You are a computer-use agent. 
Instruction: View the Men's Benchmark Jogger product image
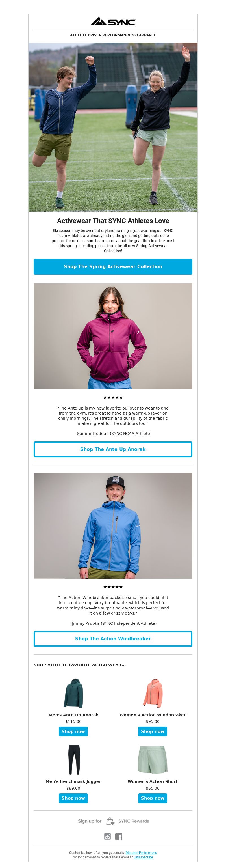tap(73, 759)
